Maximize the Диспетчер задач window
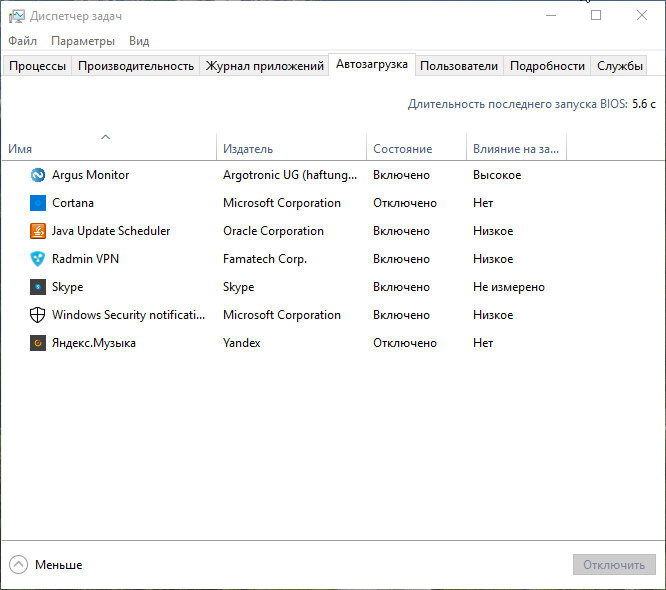666x590 pixels. coord(596,15)
